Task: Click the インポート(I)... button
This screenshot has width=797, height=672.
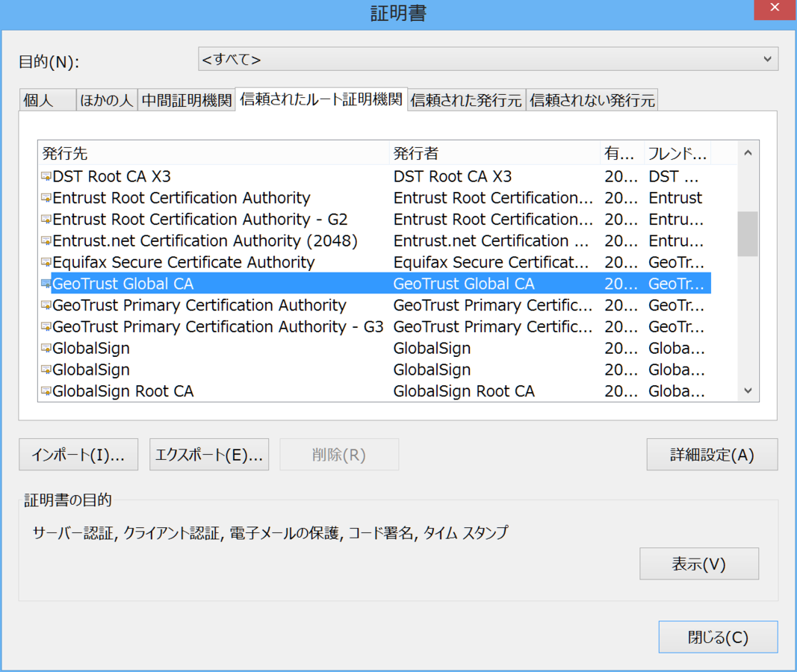Action: click(78, 455)
